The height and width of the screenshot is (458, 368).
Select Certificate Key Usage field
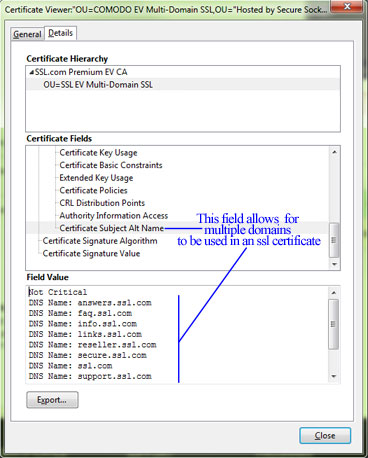[98, 153]
